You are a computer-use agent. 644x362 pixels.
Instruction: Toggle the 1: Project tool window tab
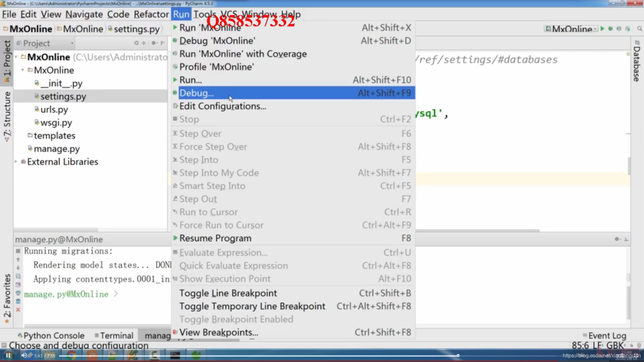pos(7,61)
